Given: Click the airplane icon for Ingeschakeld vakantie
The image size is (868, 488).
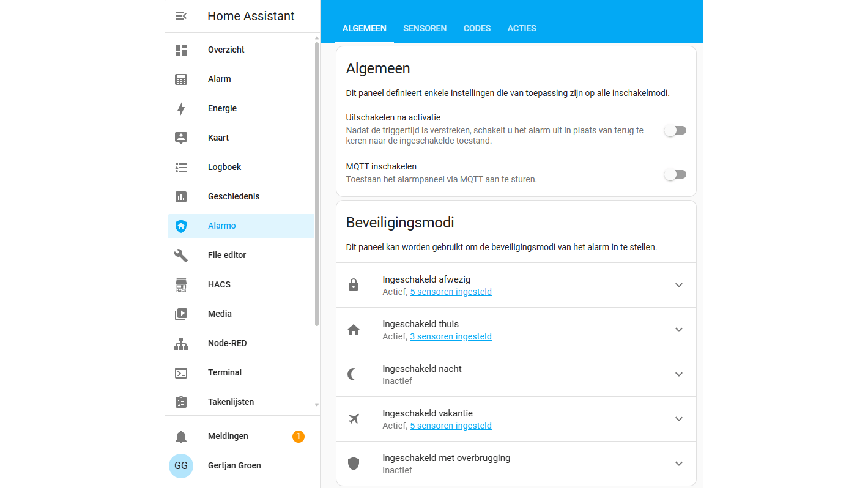Looking at the screenshot, I should [354, 419].
